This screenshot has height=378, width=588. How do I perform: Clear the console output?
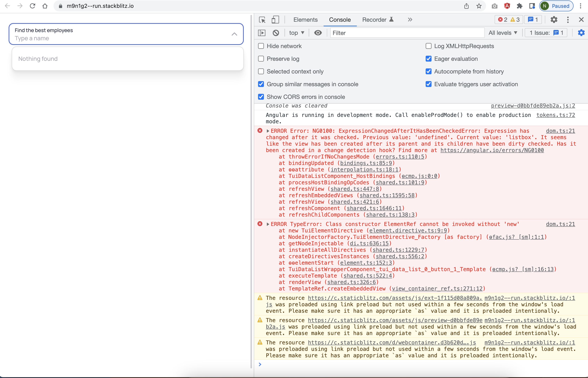[x=276, y=33]
